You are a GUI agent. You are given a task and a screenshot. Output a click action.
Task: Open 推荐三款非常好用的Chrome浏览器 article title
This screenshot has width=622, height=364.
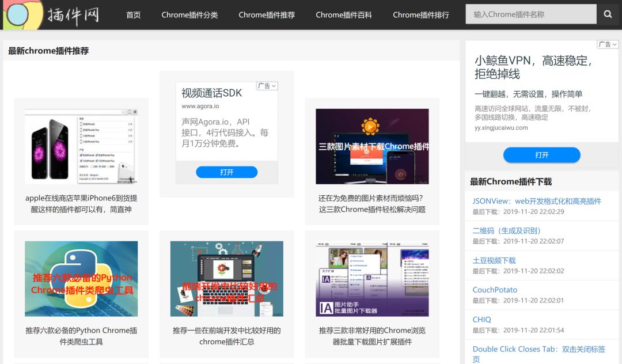372,336
